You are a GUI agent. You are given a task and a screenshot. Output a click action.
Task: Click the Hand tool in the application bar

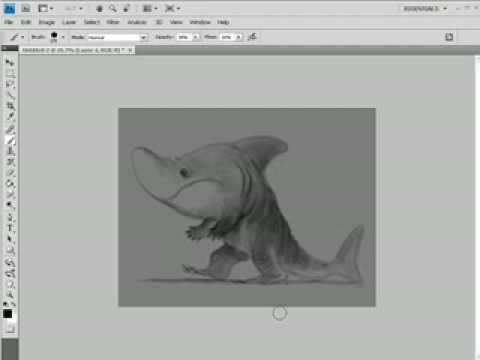[x=99, y=9]
